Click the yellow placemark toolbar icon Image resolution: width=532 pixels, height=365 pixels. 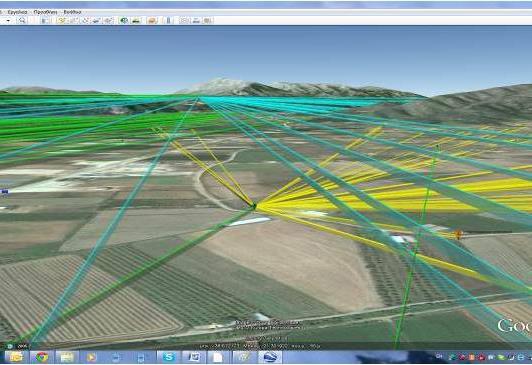click(61, 20)
